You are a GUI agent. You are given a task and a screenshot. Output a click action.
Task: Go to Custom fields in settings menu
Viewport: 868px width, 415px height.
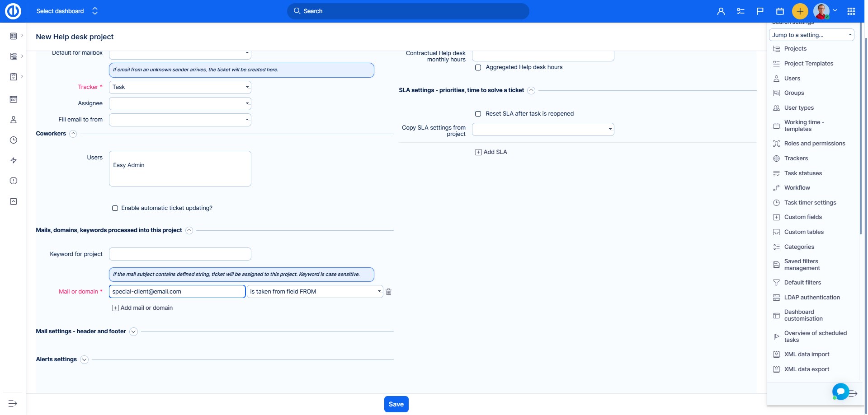pos(803,217)
